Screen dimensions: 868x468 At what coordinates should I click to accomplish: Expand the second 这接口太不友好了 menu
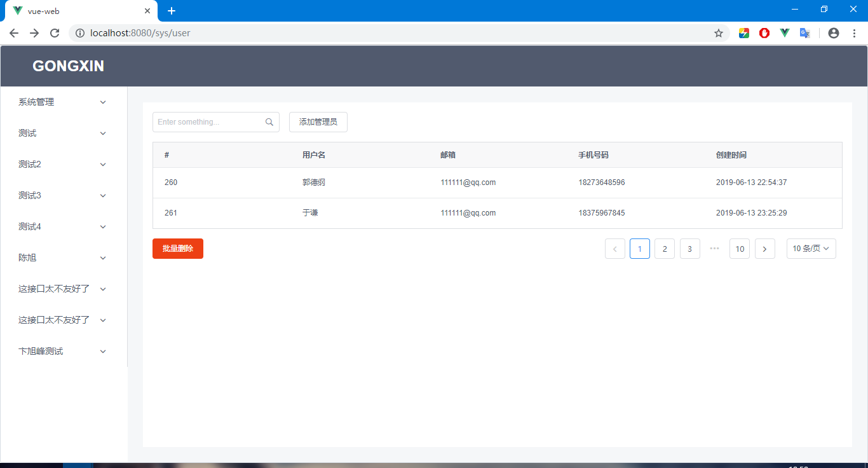[x=64, y=320]
